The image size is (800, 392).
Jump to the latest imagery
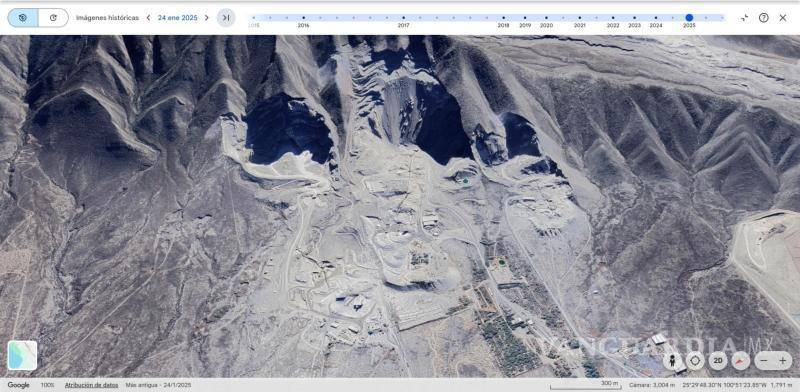(x=226, y=18)
